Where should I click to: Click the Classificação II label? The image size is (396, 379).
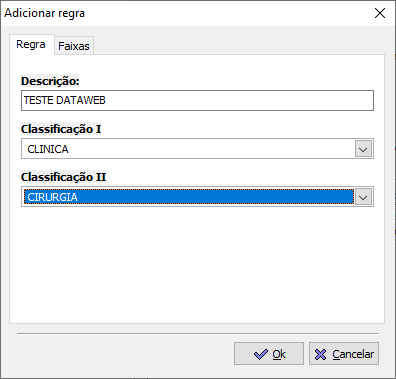pyautogui.click(x=63, y=177)
